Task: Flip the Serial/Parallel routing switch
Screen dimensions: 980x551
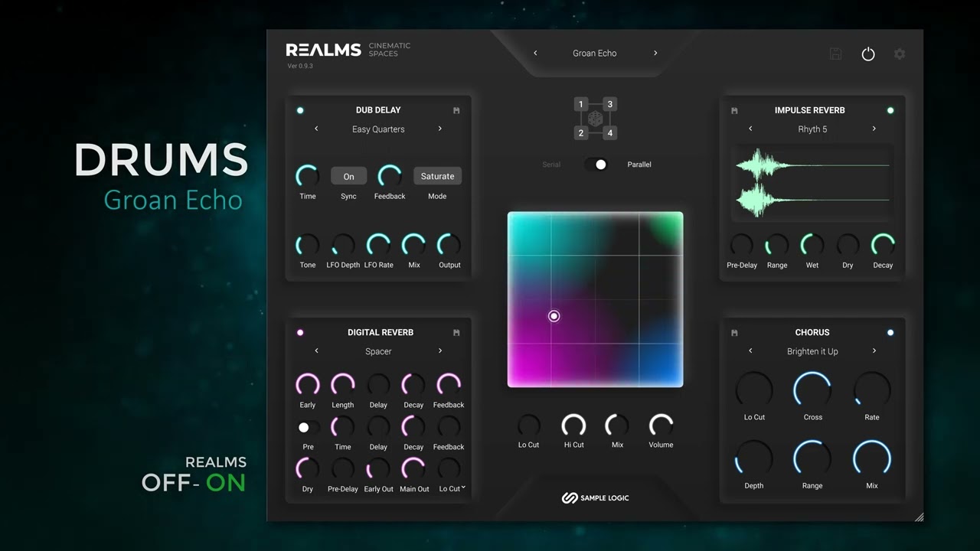Action: (596, 165)
